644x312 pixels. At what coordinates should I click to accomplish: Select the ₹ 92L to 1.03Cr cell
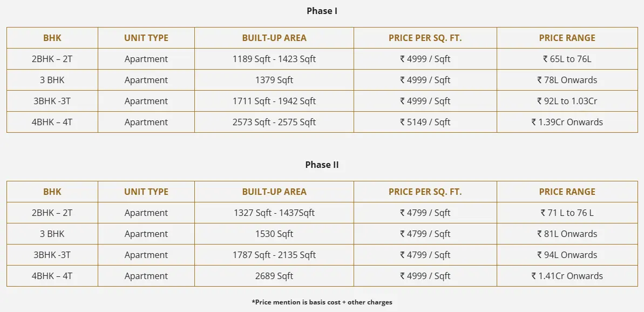[567, 101]
